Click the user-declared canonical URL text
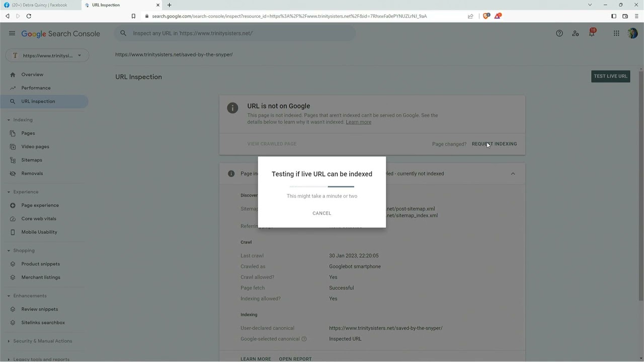Viewport: 644px width, 362px height. point(386,328)
